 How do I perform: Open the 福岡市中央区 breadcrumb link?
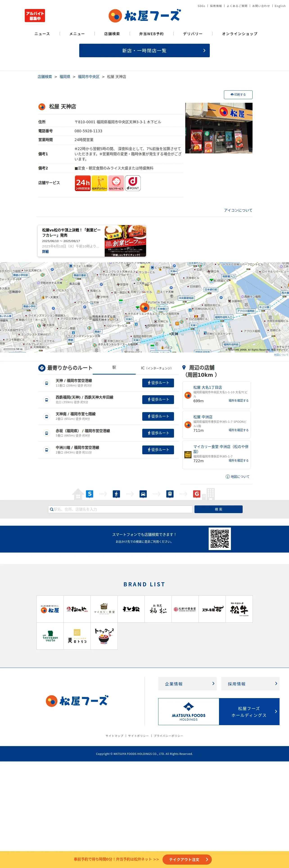click(x=89, y=77)
